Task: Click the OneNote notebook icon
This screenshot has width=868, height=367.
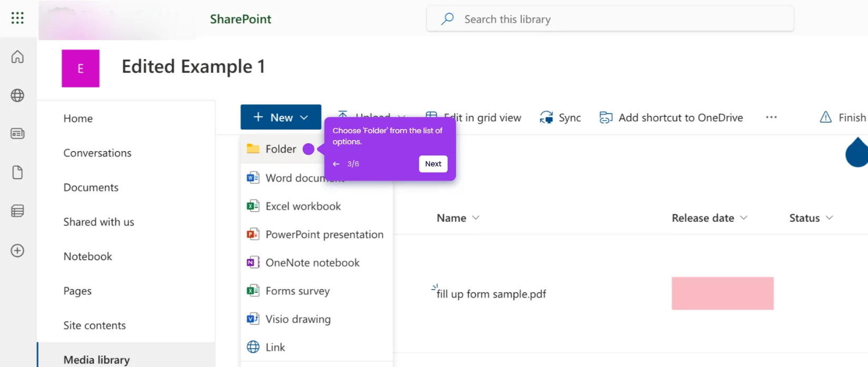Action: tap(253, 262)
